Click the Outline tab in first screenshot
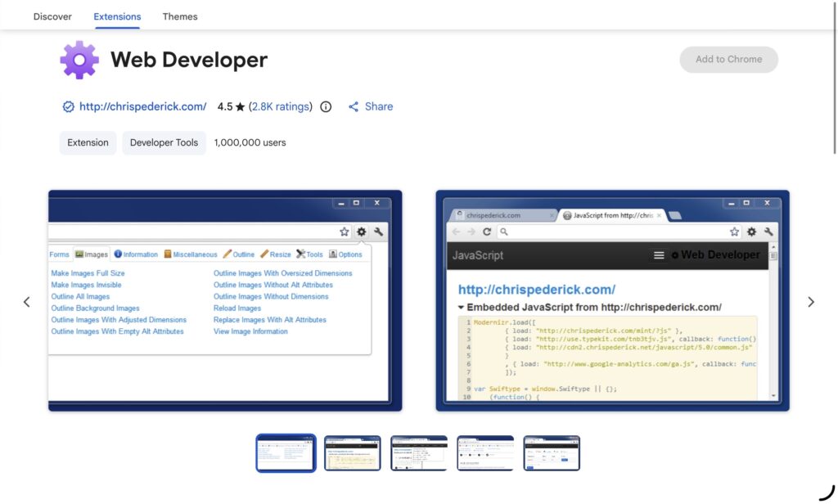This screenshot has width=838, height=504. [x=238, y=254]
